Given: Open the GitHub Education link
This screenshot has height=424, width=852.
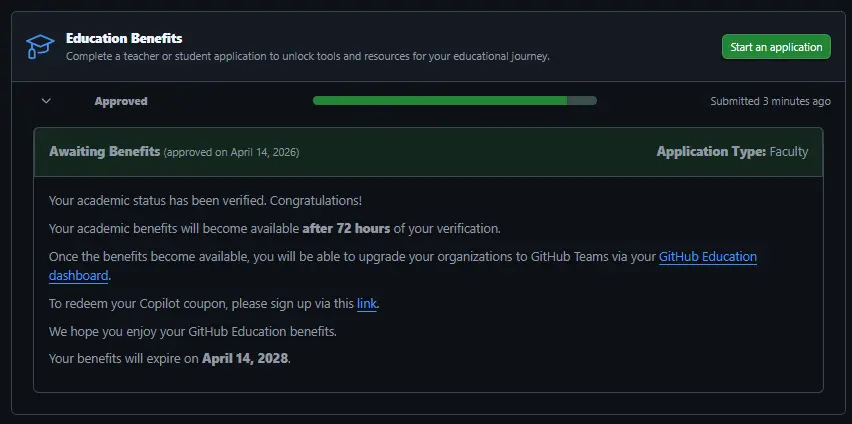Looking at the screenshot, I should tap(707, 257).
